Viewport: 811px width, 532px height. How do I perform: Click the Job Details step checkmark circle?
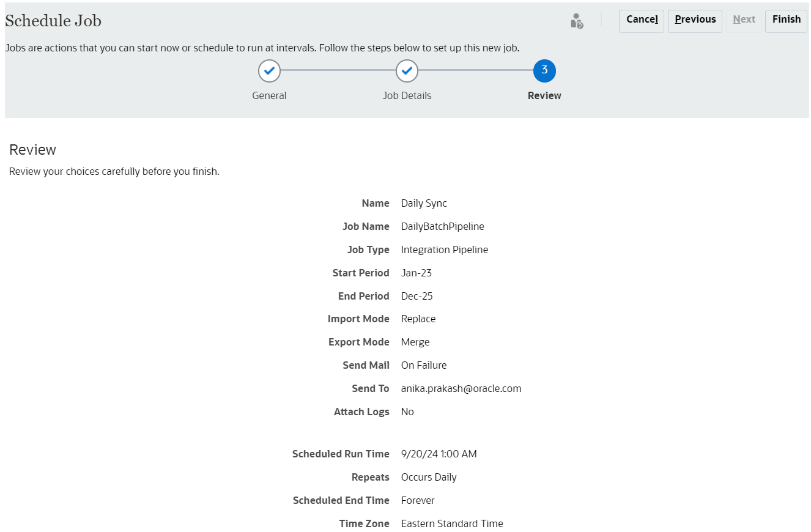[x=407, y=71]
